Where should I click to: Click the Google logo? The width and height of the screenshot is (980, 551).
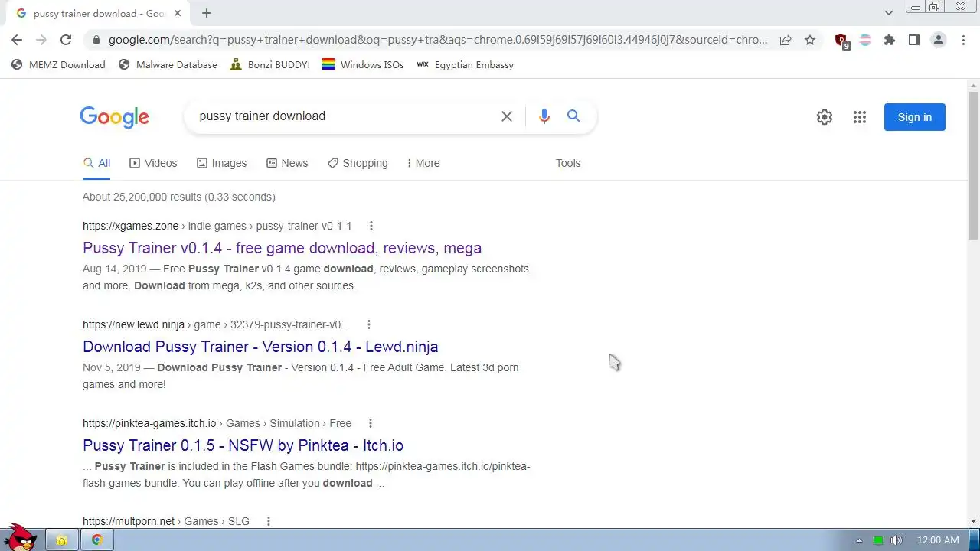click(x=114, y=117)
